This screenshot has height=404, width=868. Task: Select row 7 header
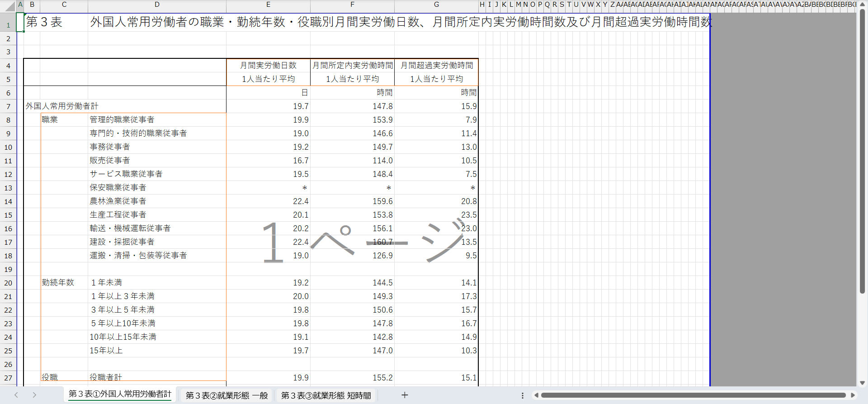click(8, 107)
